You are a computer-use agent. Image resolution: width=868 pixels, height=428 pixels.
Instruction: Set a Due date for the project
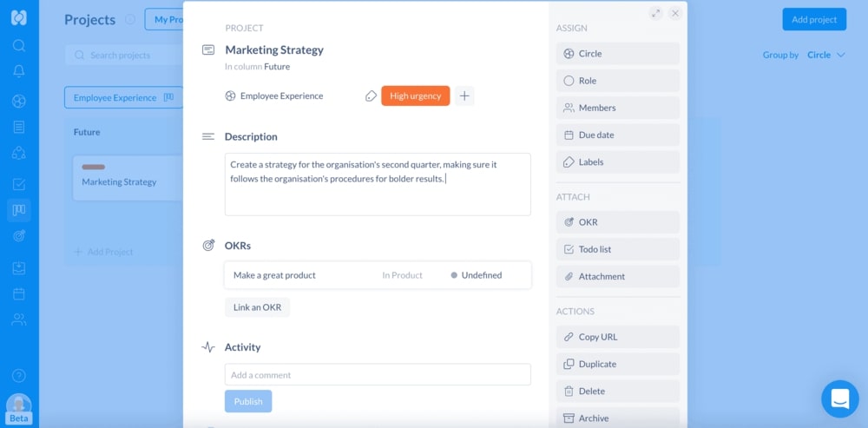(618, 135)
